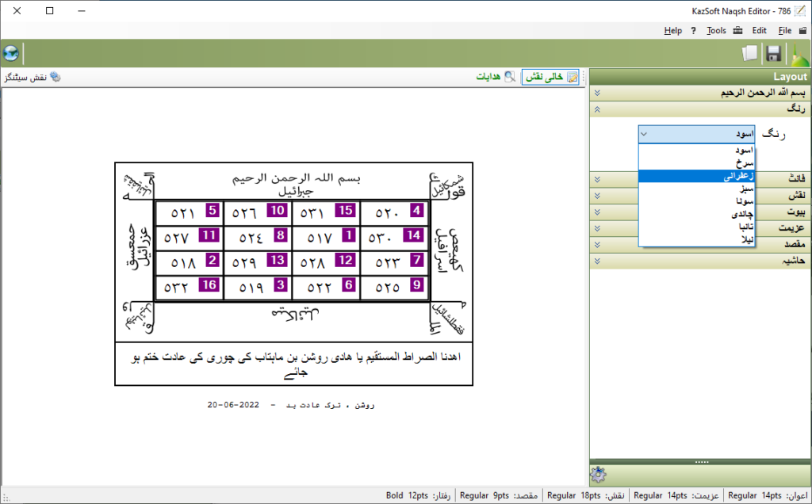Image resolution: width=812 pixels, height=504 pixels.
Task: Expand the فانٹ section
Action: point(700,179)
